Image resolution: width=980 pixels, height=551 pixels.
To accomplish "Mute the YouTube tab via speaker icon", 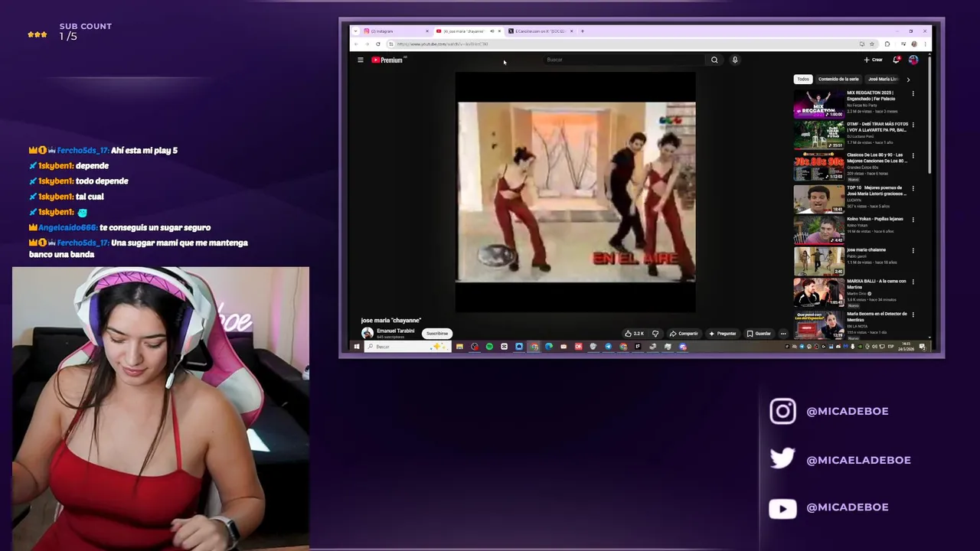I will pyautogui.click(x=492, y=31).
